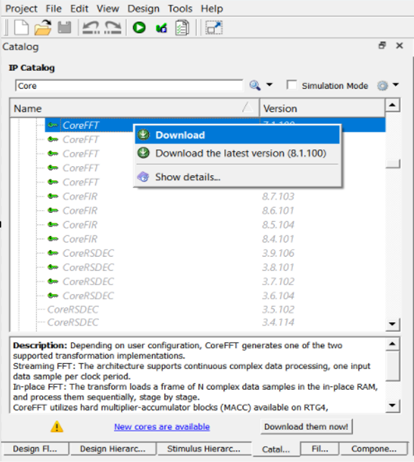Click the catalog list scroll up arrow
This screenshot has width=414, height=462.
click(392, 105)
